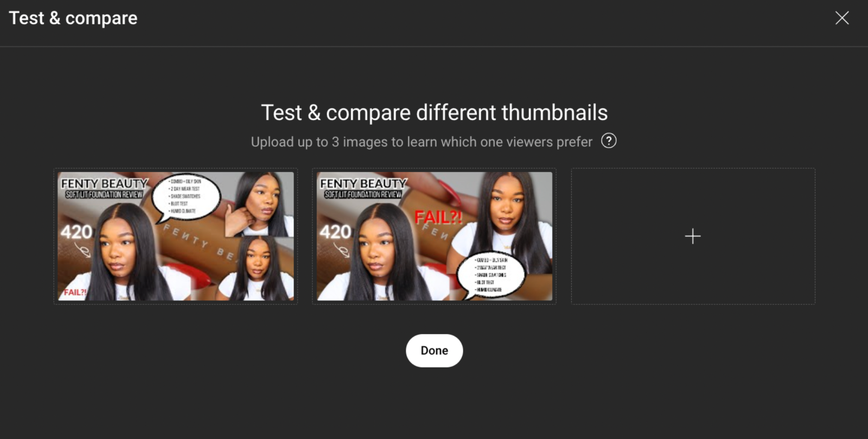Click 'FENTY BEAUTY' text in the first thumbnail

click(104, 183)
